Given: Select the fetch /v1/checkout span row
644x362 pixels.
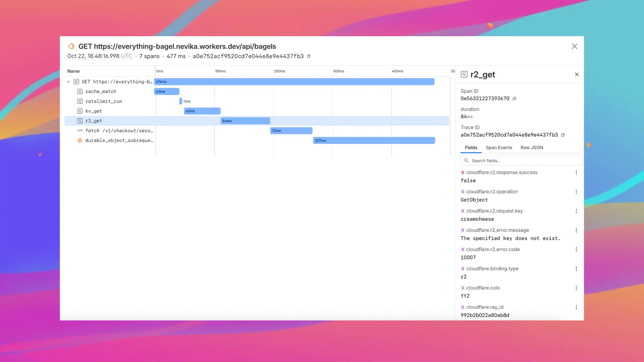Looking at the screenshot, I should [x=119, y=131].
